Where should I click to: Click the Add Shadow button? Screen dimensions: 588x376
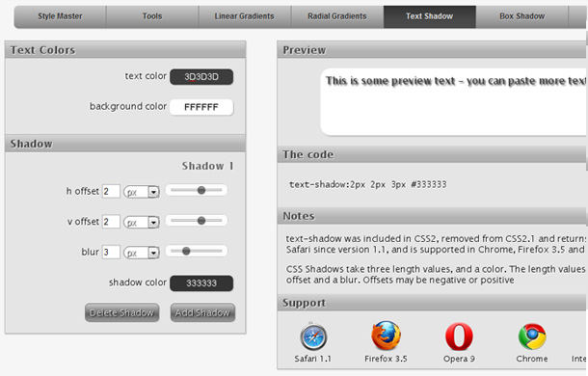click(x=202, y=312)
